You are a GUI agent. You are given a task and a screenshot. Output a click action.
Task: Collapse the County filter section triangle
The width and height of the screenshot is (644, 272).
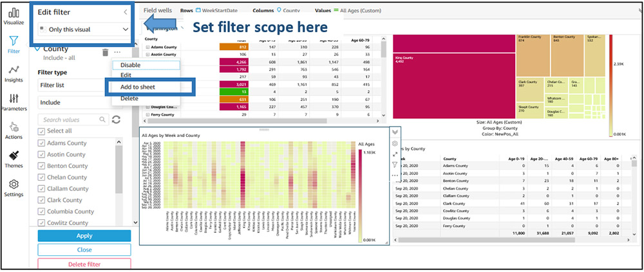[x=37, y=49]
